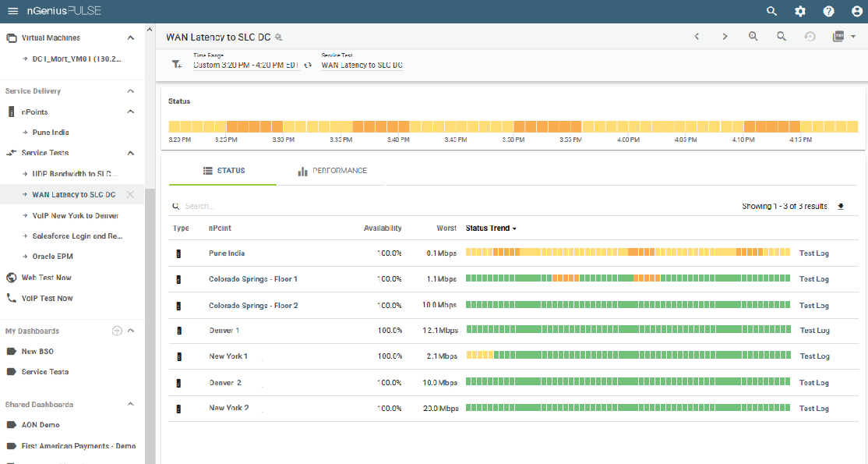The width and height of the screenshot is (868, 464).
Task: Select Pune India under nPoints
Action: [51, 133]
